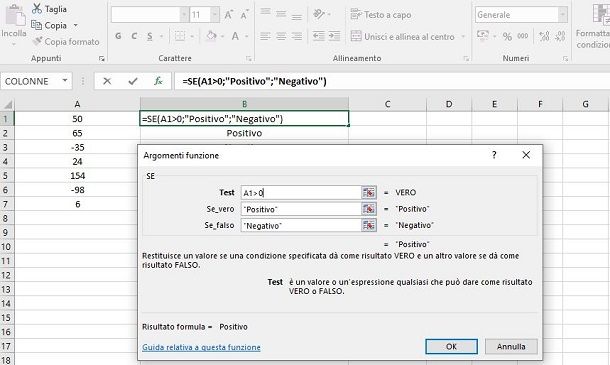This screenshot has width=610, height=365.
Task: Align text to the vertical middle
Action: (x=281, y=14)
